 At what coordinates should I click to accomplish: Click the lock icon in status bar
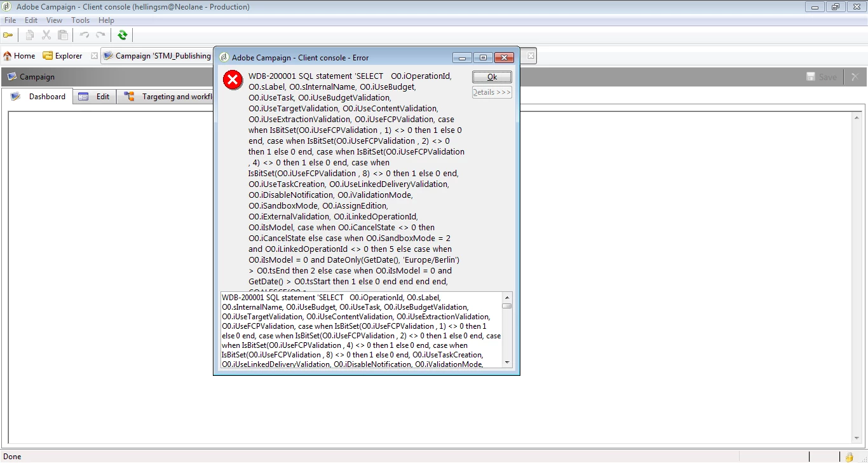point(849,457)
